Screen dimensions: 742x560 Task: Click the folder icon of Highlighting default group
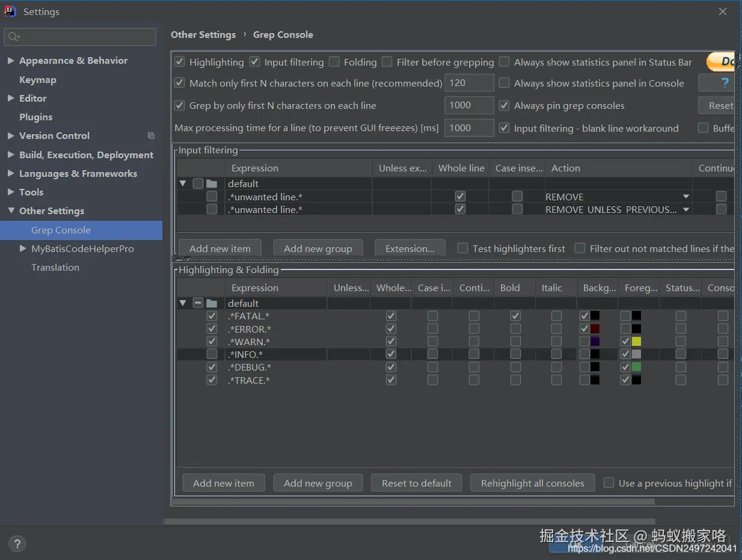click(x=212, y=303)
